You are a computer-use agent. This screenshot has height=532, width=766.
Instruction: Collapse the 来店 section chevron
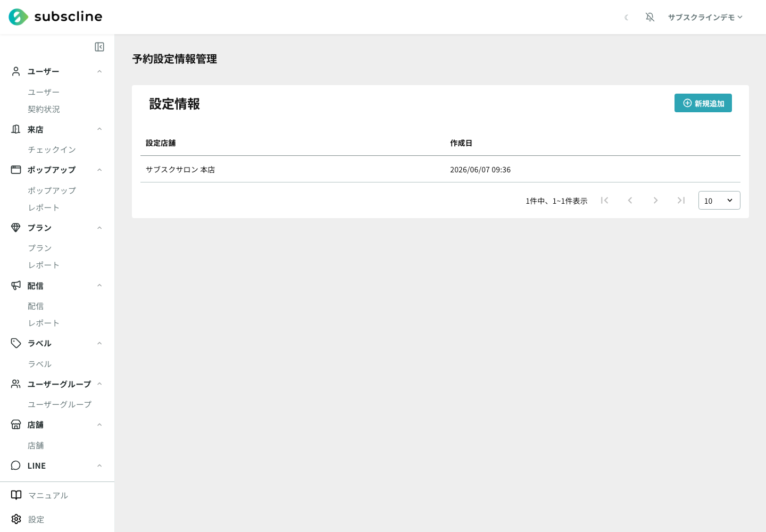[x=99, y=129]
